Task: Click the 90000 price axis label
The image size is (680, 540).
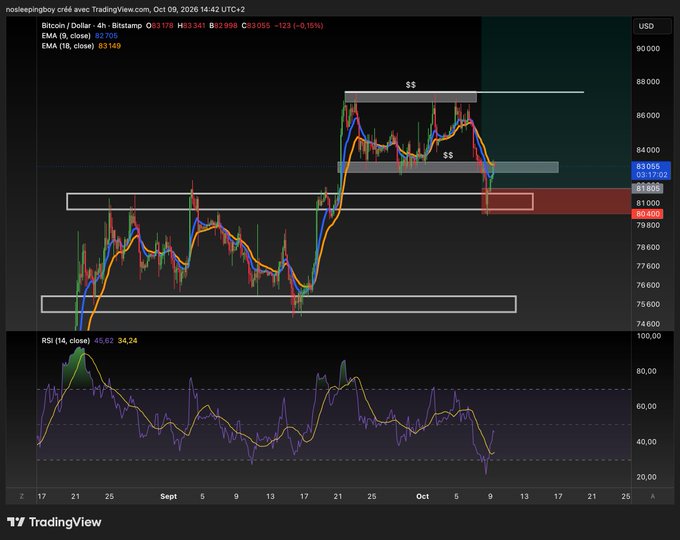Action: pos(648,49)
